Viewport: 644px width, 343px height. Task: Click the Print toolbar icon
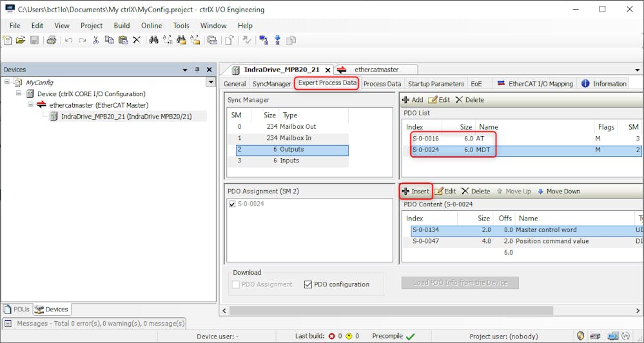pyautogui.click(x=52, y=40)
